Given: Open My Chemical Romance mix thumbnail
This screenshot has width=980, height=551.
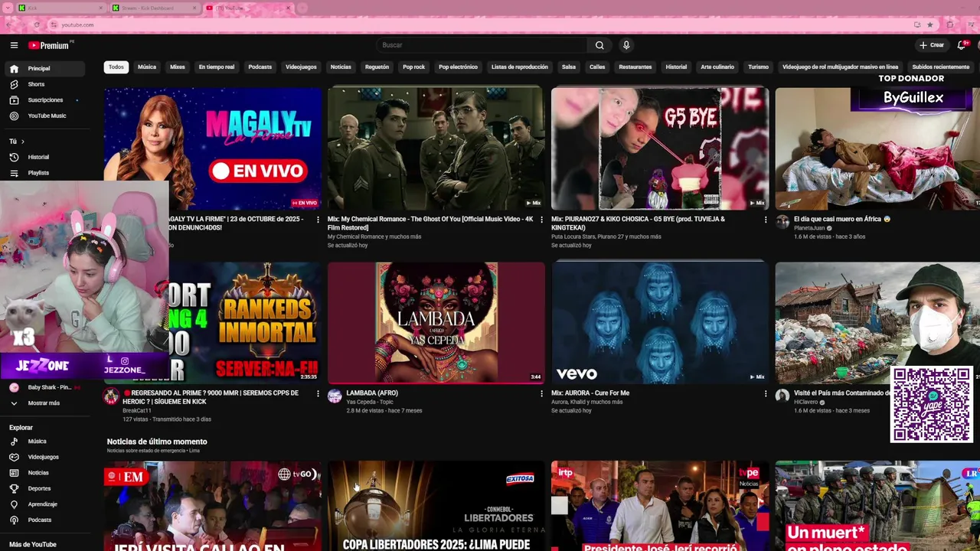Looking at the screenshot, I should point(436,148).
